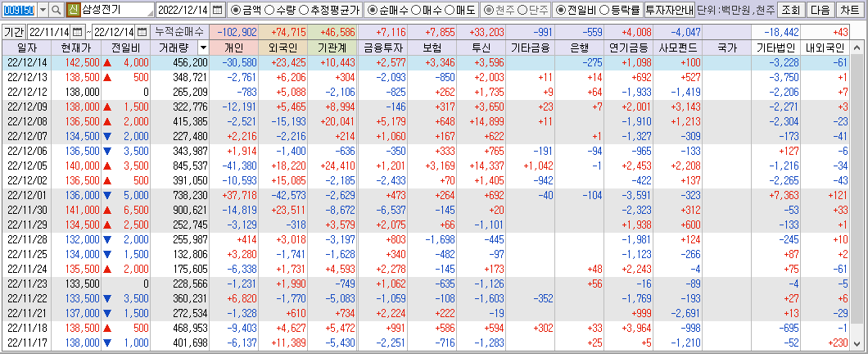Image resolution: width=868 pixels, height=354 pixels.
Task: Click the 내외국인 column header
Action: coord(825,48)
